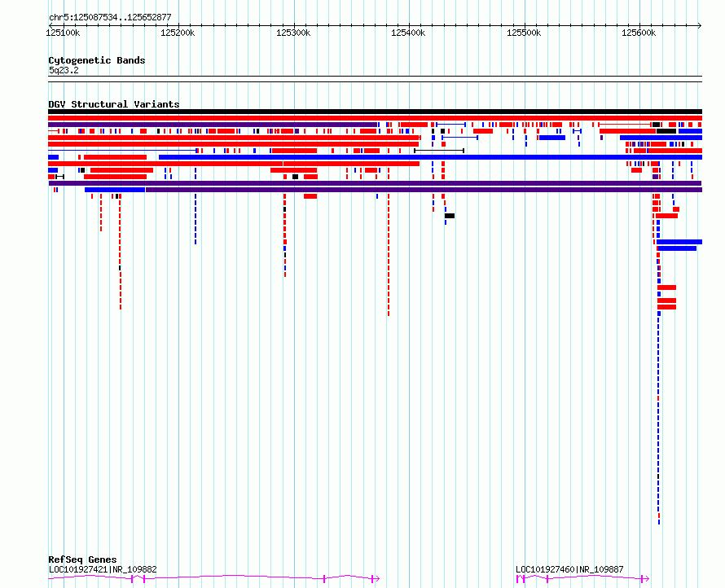Click the ruler's right-pointing arrowhead
725x588 pixels.
[700, 25]
